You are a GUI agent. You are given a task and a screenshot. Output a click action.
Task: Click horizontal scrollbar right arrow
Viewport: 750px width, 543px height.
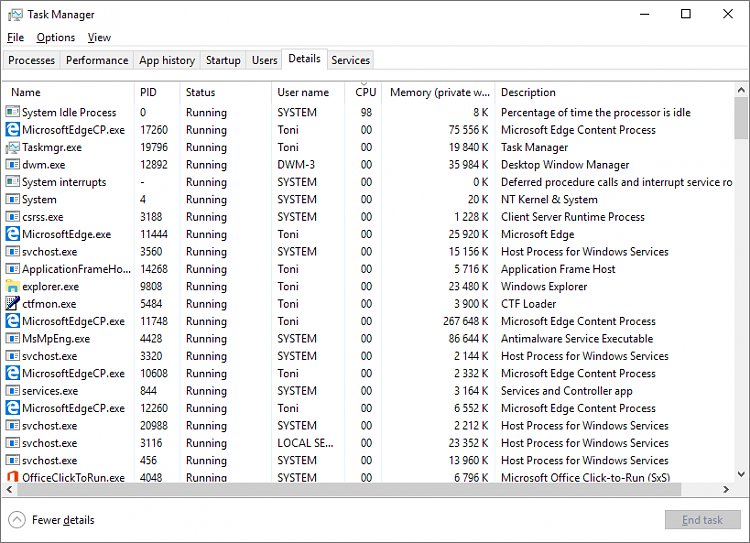coord(726,489)
